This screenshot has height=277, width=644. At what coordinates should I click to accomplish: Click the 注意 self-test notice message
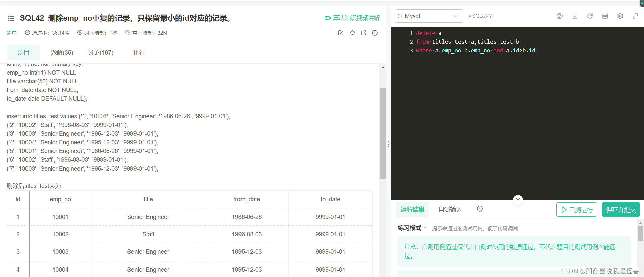514,251
